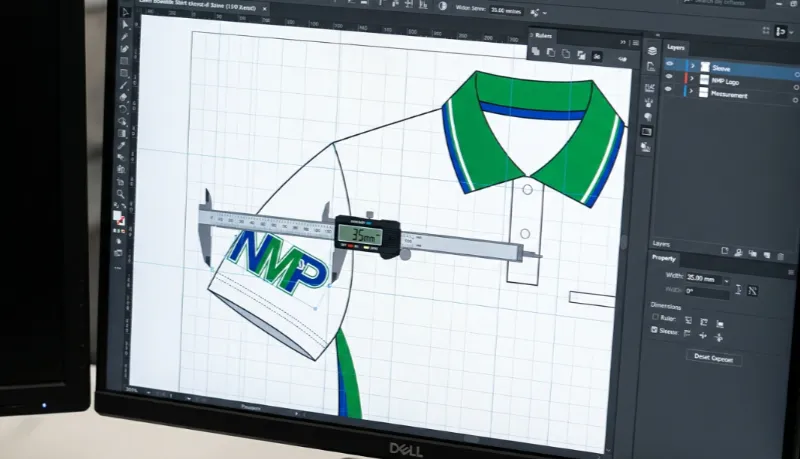Click the top bar width value field
This screenshot has height=460, width=800.
pyautogui.click(x=506, y=10)
